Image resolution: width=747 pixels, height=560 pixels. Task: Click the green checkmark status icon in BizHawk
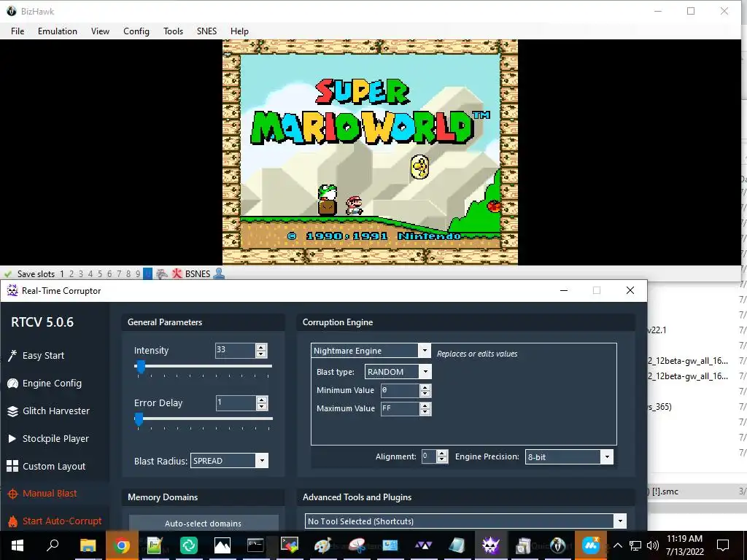click(x=7, y=274)
